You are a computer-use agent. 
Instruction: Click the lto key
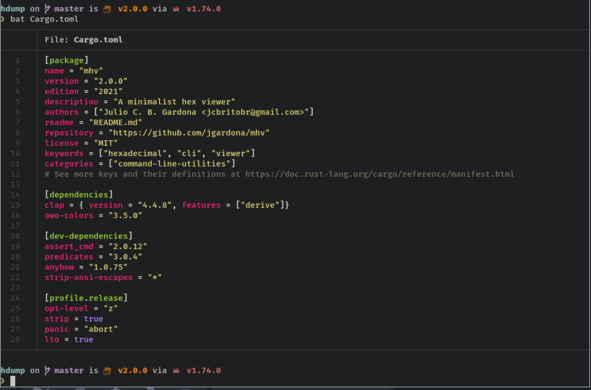tap(52, 340)
